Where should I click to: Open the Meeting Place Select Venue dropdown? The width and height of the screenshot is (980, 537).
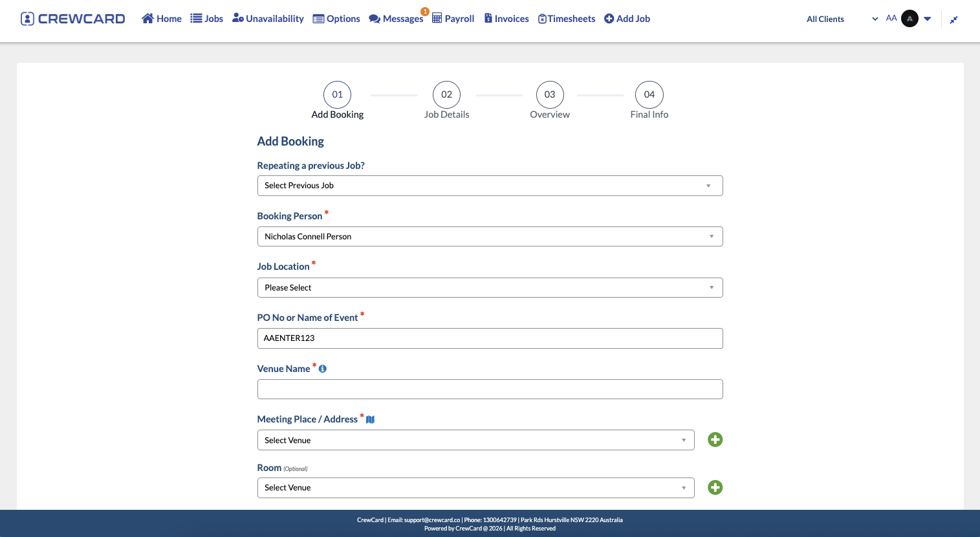point(476,440)
